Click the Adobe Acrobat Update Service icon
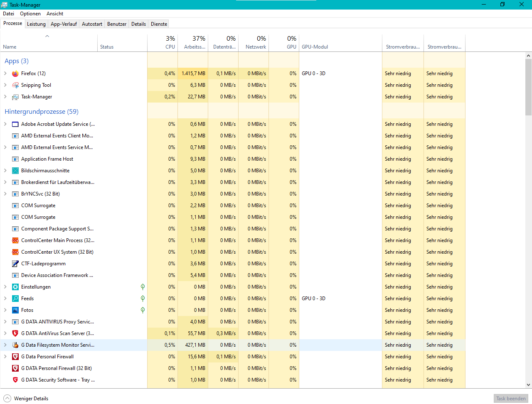 tap(15, 124)
